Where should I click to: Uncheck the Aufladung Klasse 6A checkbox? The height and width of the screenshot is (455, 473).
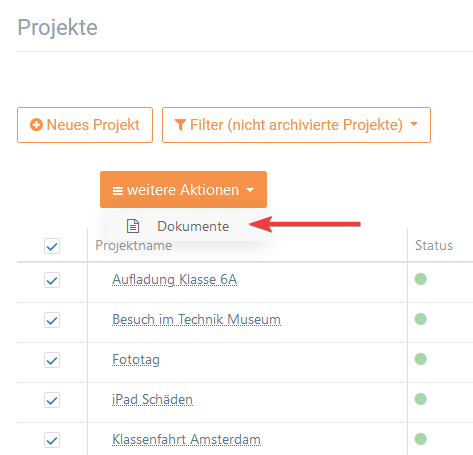pos(52,280)
